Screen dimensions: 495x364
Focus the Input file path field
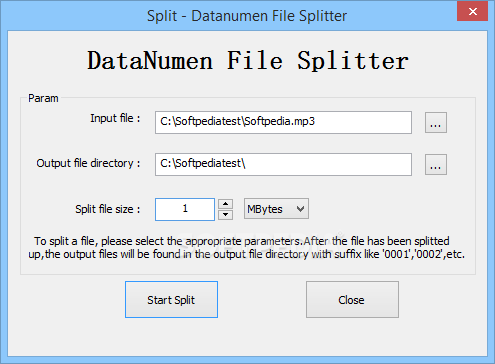283,122
